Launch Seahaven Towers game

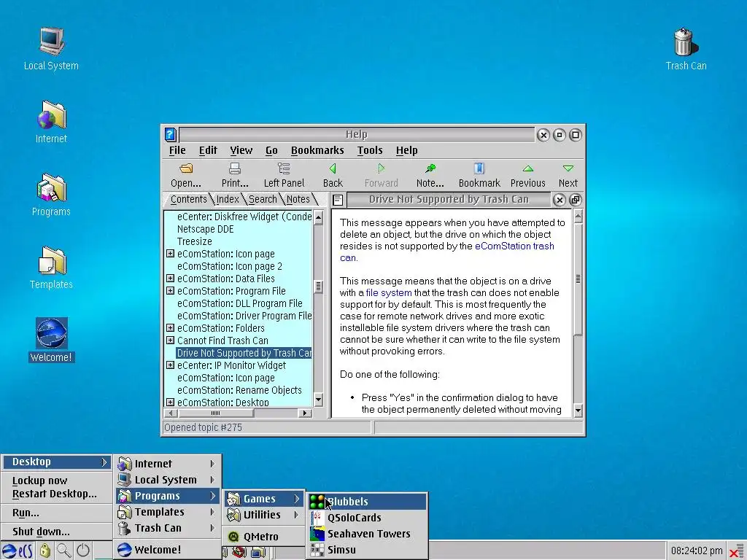pyautogui.click(x=366, y=534)
